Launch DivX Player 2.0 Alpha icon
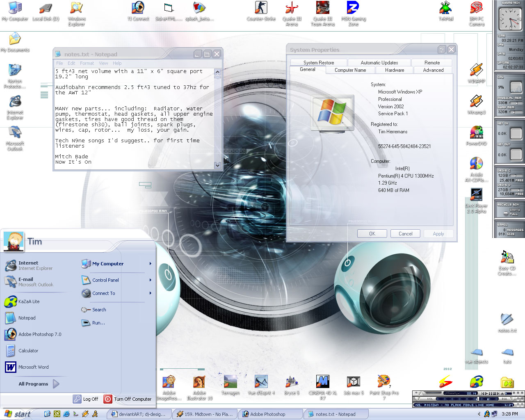The width and height of the screenshot is (525, 420). (x=476, y=201)
